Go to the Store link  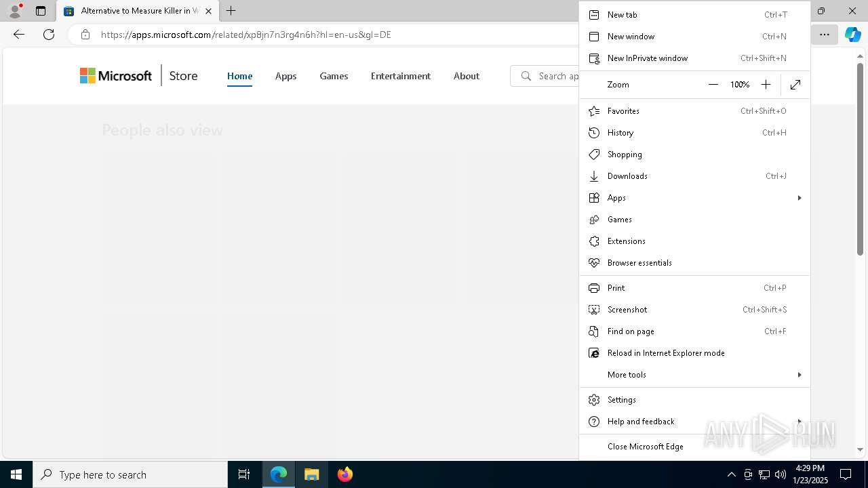pos(183,76)
